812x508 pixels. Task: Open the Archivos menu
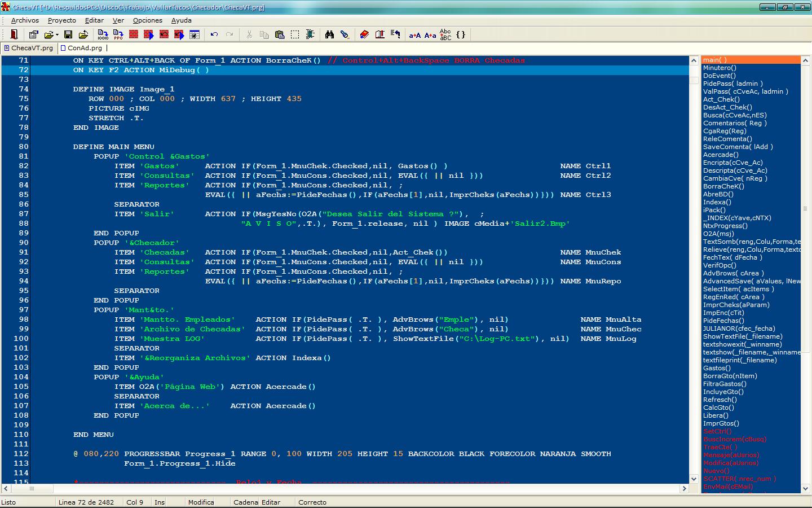click(x=25, y=20)
